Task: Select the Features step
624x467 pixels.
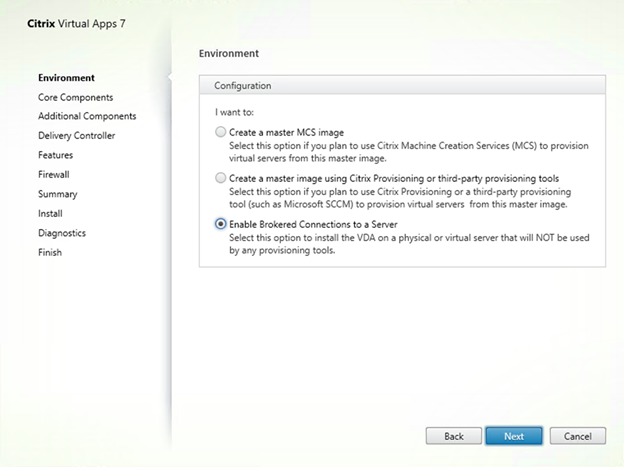Action: coord(56,155)
